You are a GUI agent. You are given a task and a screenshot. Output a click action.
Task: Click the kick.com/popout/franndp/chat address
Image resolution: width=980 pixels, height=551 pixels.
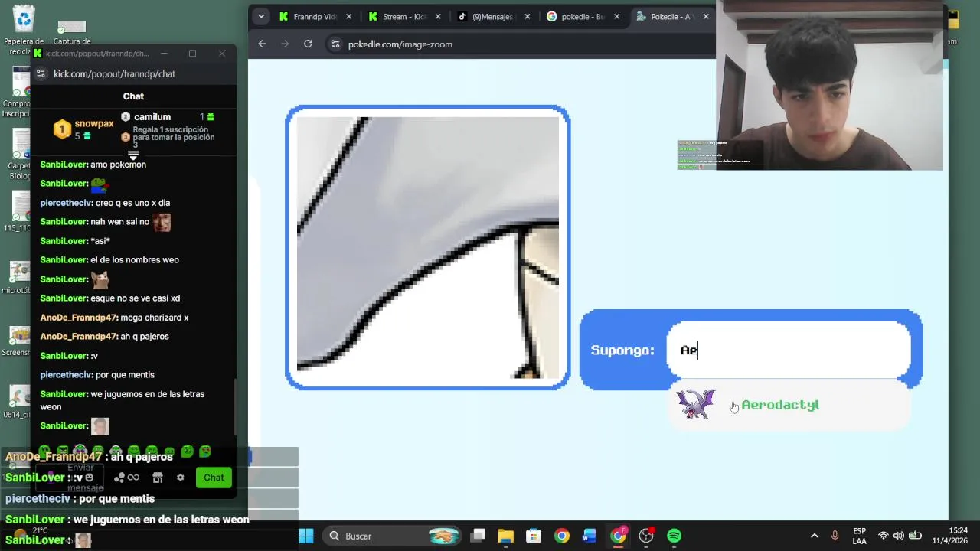pyautogui.click(x=115, y=73)
